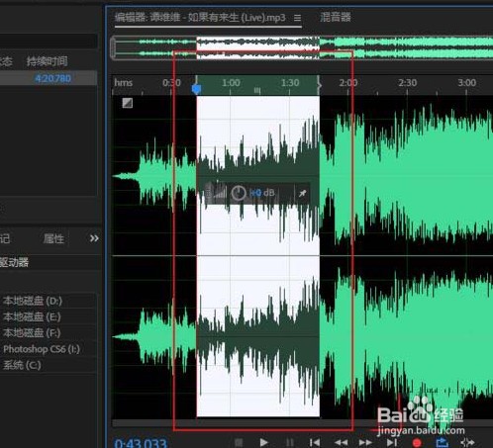Toggle Loop Playback button
Screen dimensions: 493x448
(442, 442)
